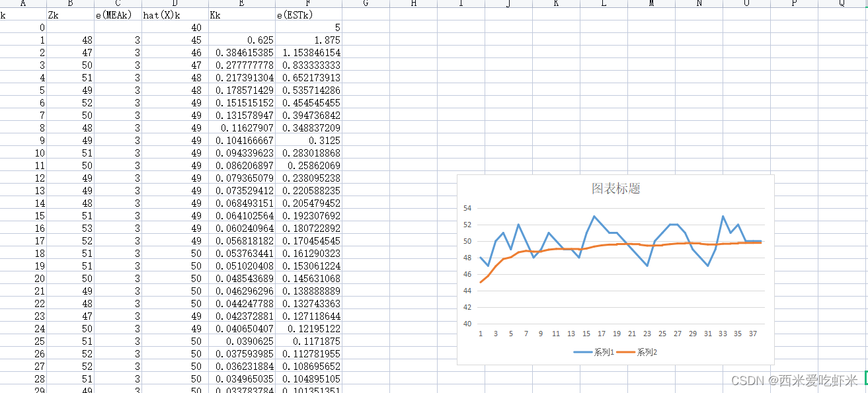Select e(ESTk) cell with value 0.3125
Image resolution: width=868 pixels, height=393 pixels.
coord(309,140)
